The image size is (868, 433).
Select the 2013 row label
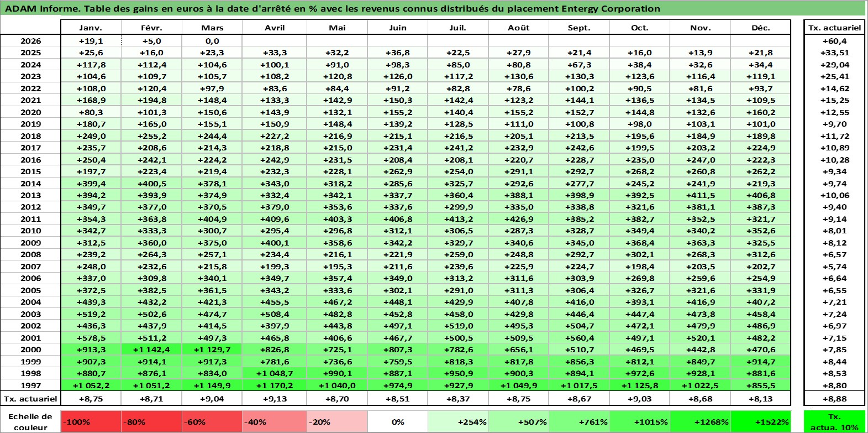[x=30, y=195]
